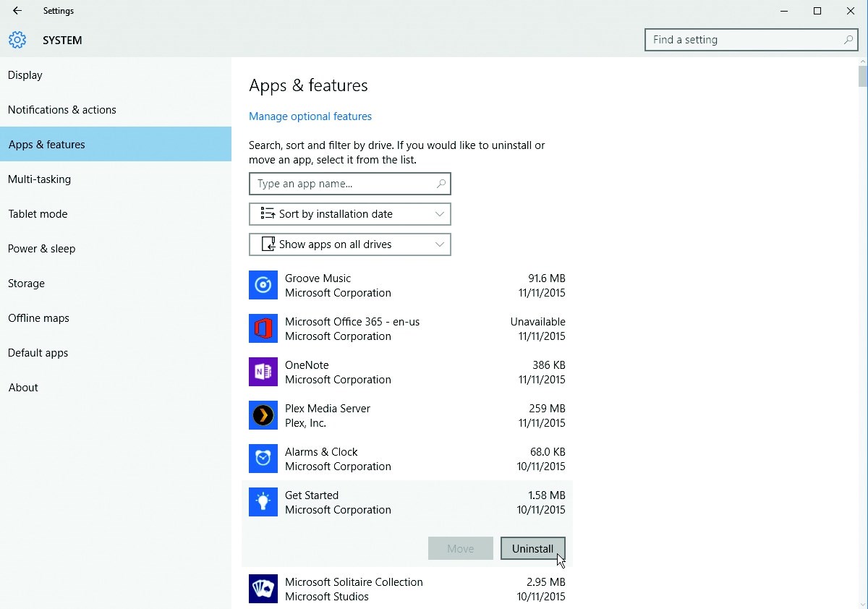Expand the Sort by installation date dropdown

click(350, 214)
